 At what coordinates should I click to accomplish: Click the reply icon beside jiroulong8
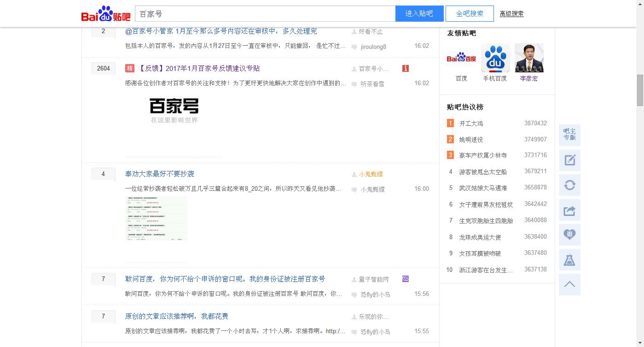[x=354, y=47]
